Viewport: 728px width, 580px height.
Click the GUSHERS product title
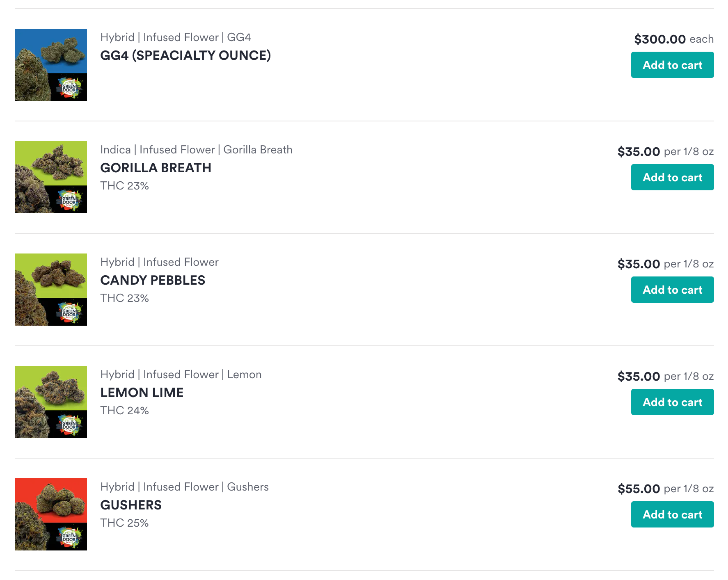click(131, 505)
